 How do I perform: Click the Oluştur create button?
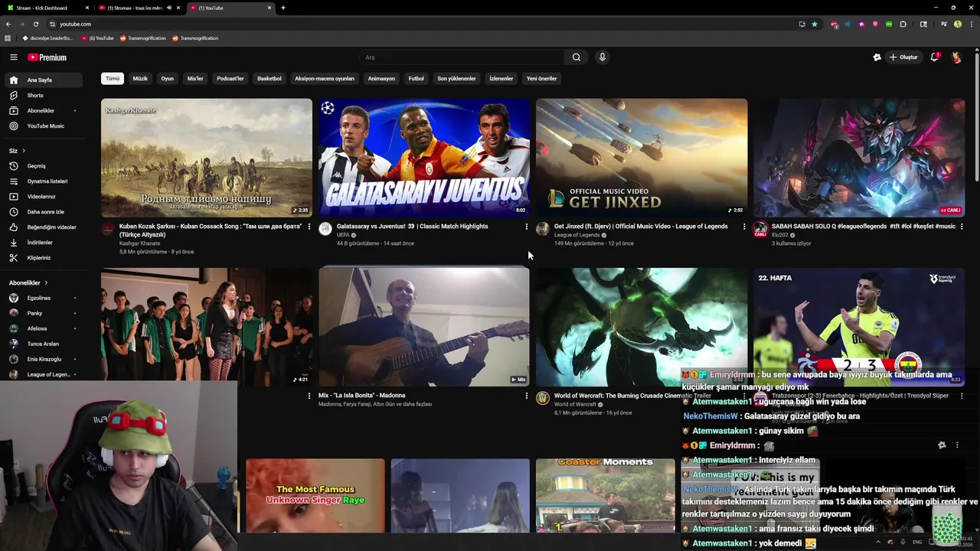point(903,57)
